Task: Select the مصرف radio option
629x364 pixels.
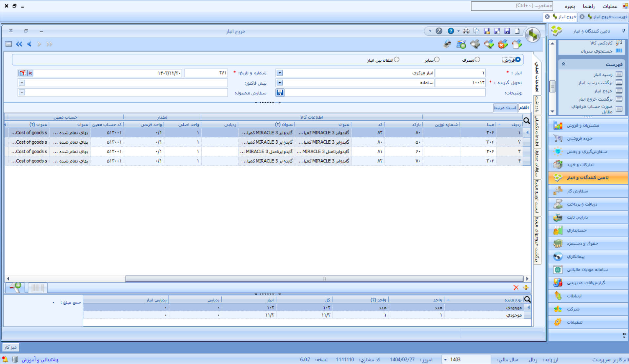Action: (x=477, y=60)
